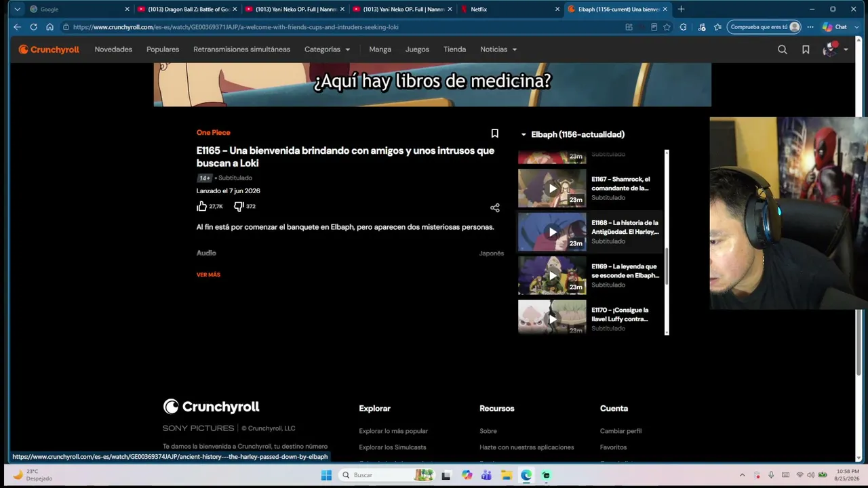Open Copilot from the taskbar
Viewport: 868px width, 488px height.
coord(467,475)
